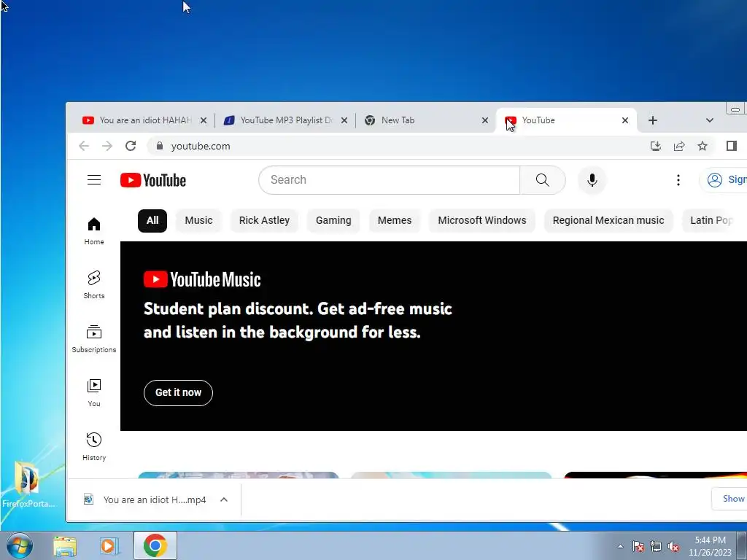This screenshot has width=747, height=560.
Task: Select the Rick Astley filter chip
Action: [x=264, y=220]
